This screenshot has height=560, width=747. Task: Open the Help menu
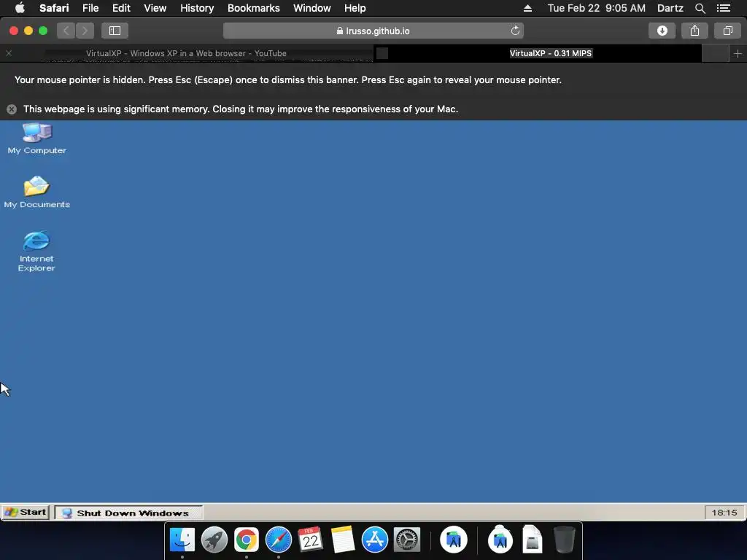[x=355, y=8]
